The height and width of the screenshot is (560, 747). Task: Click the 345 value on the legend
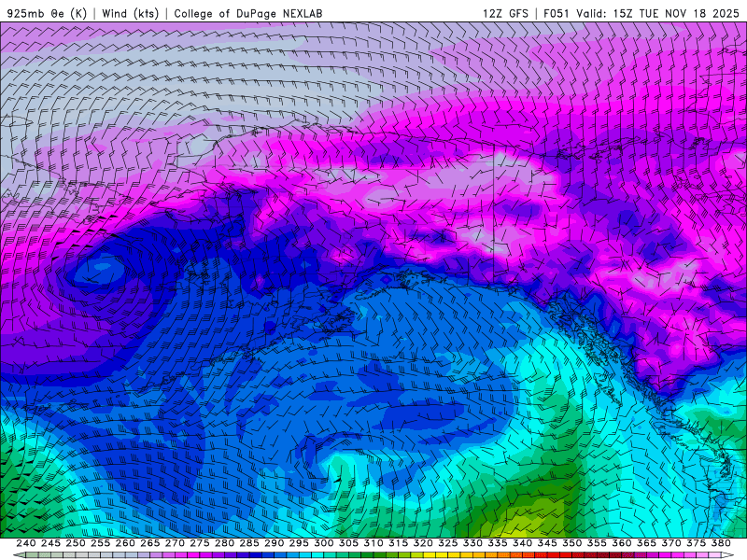coord(547,543)
